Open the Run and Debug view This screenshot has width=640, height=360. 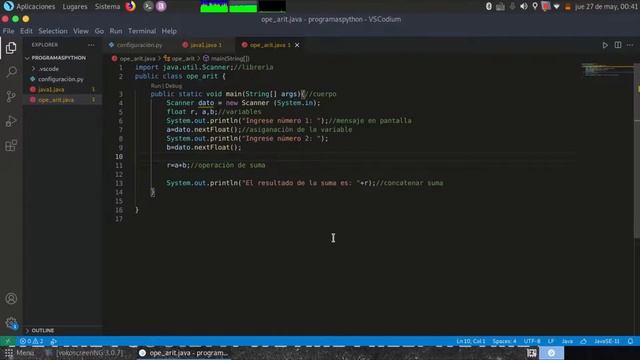pyautogui.click(x=11, y=121)
